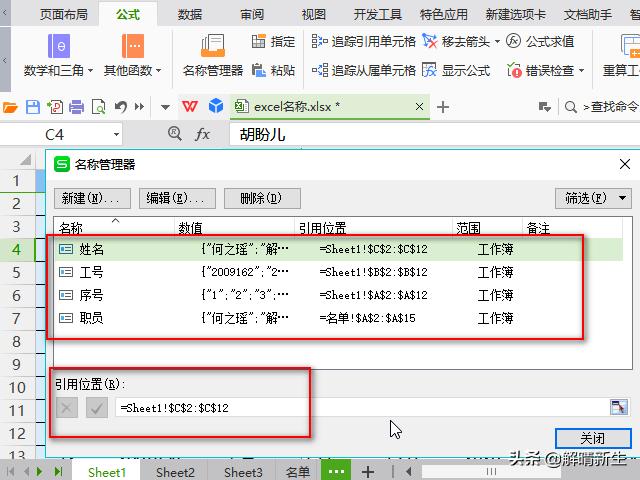Click the zoom magnifier beside fx
The width and height of the screenshot is (640, 480).
point(175,133)
